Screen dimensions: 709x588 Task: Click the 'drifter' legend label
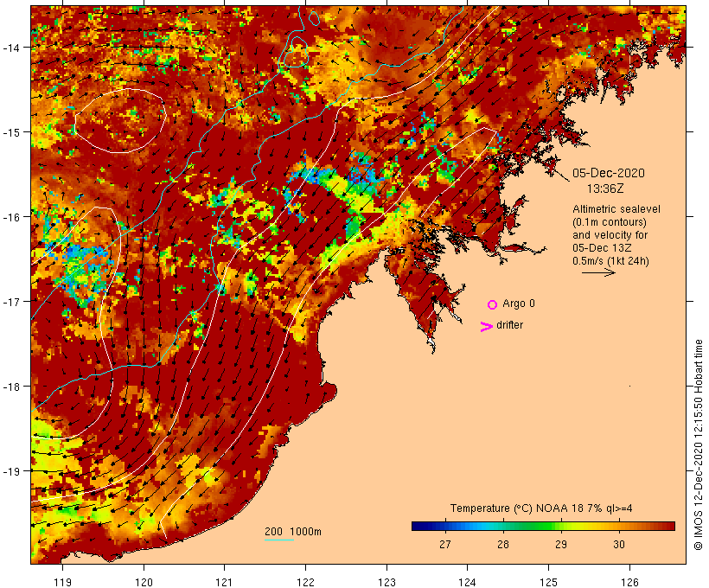point(509,325)
